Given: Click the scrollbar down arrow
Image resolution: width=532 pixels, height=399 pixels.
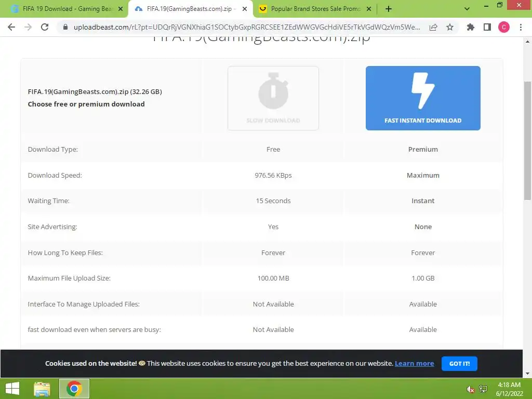Looking at the screenshot, I should 527,374.
